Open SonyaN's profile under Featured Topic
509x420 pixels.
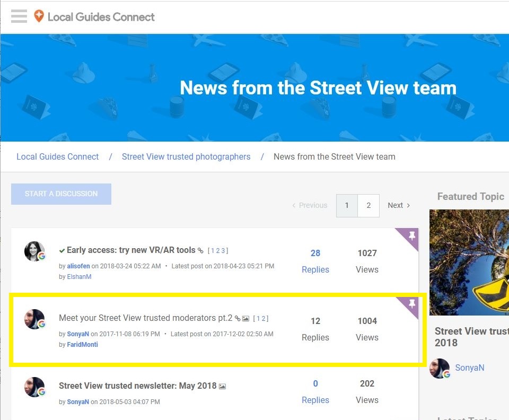point(469,367)
